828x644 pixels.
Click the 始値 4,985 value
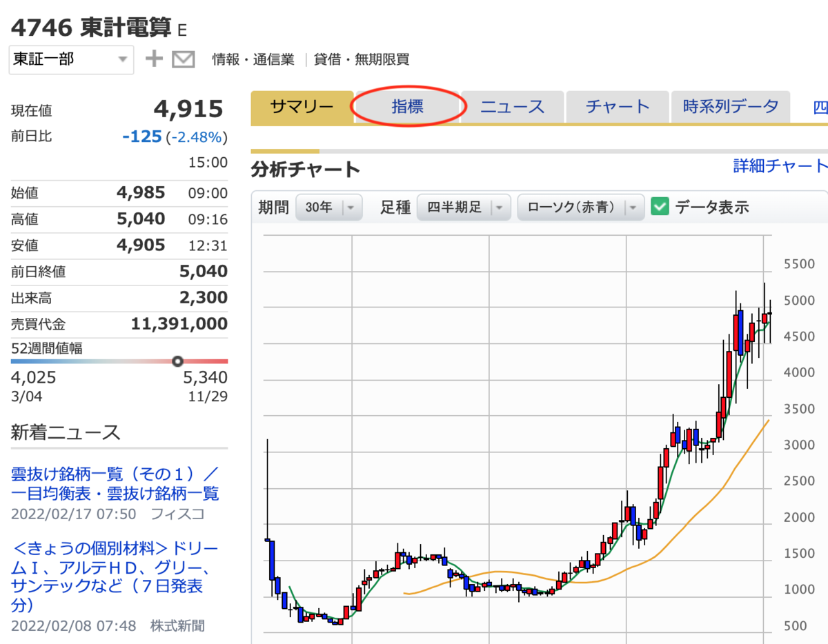click(141, 192)
